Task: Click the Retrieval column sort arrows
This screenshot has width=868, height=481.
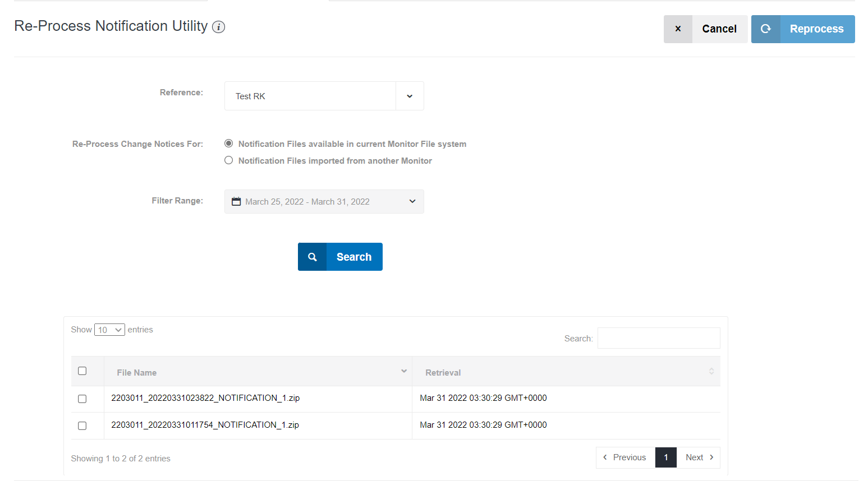Action: click(711, 371)
